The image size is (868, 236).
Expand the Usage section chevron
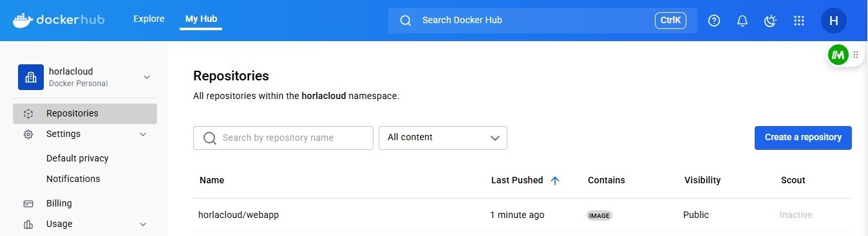tap(143, 224)
